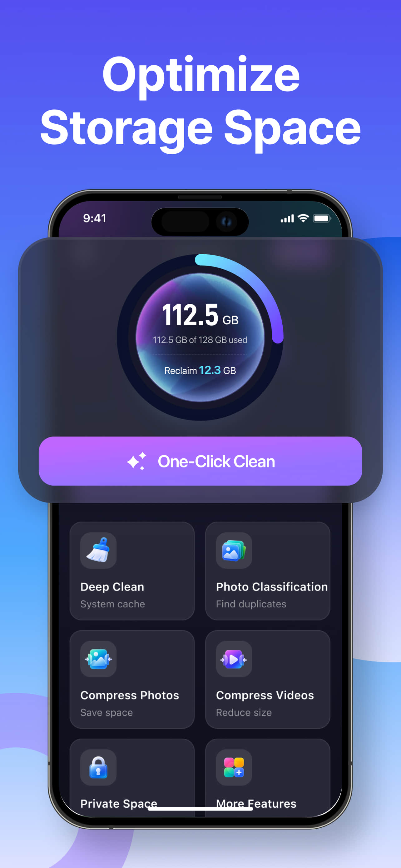Click the circular storage usage progress ring
The width and height of the screenshot is (401, 868).
tap(200, 337)
